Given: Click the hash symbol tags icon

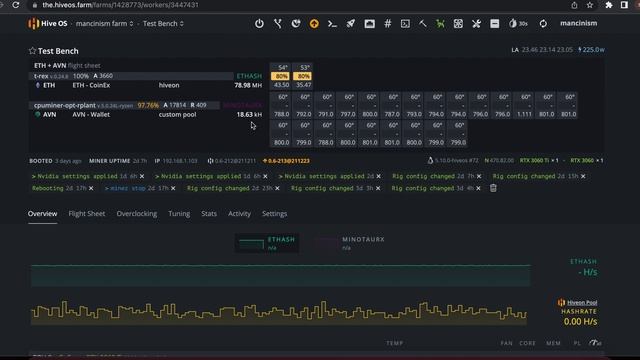Looking at the screenshot, I should [388, 24].
